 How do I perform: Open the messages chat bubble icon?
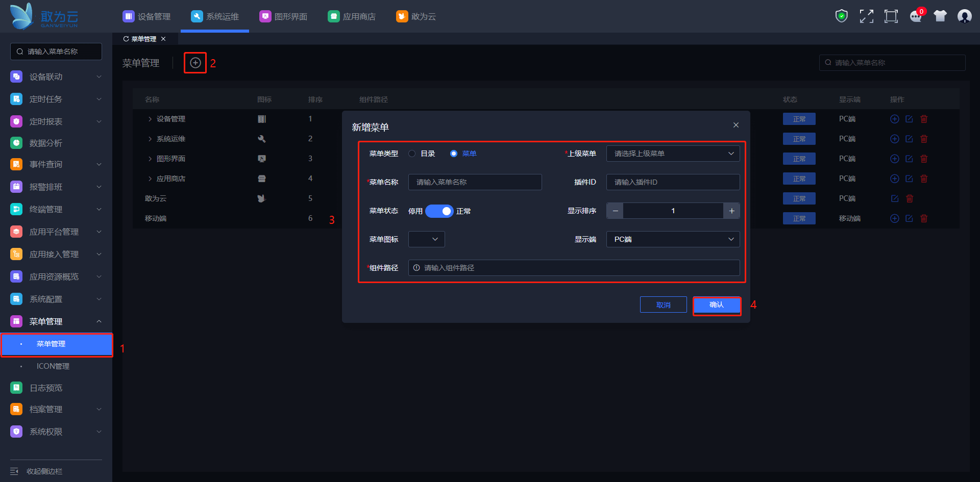(916, 17)
